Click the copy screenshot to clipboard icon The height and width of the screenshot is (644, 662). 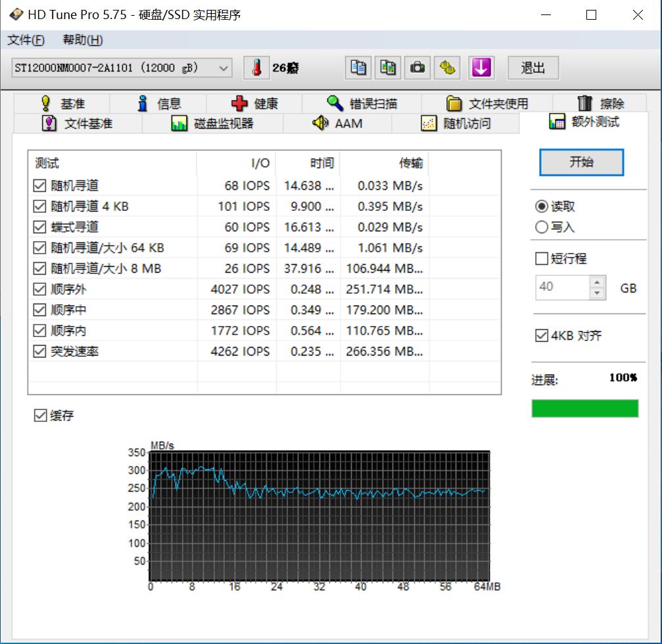[x=388, y=67]
